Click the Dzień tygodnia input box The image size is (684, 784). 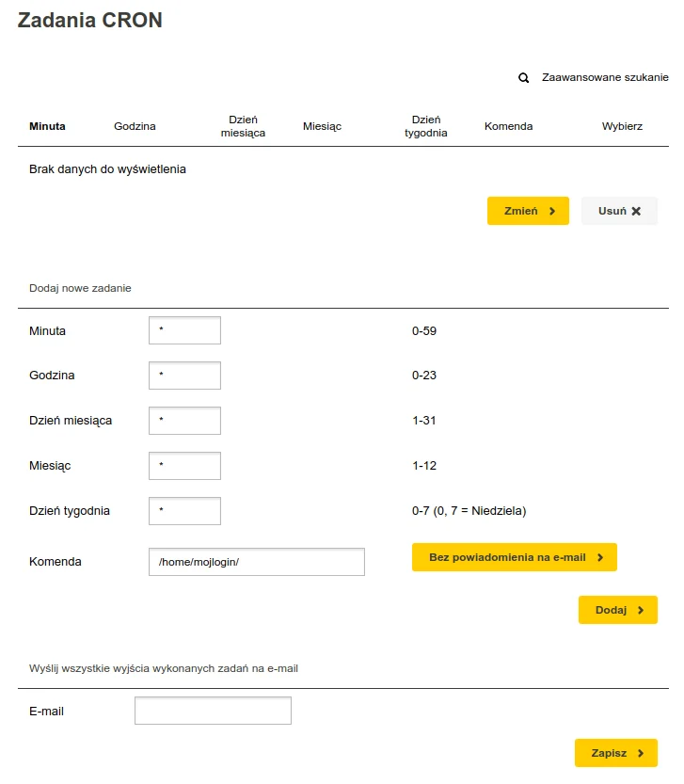(x=184, y=511)
